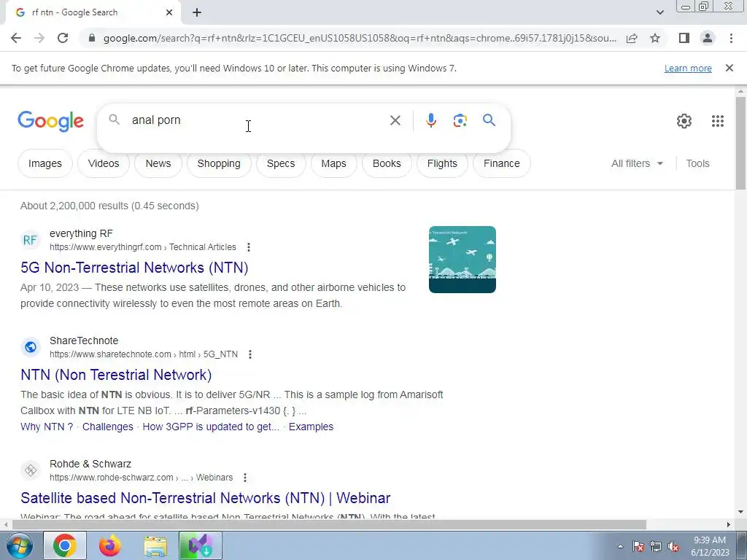Open 'How 3GPP is updated to get...' sitelink
The height and width of the screenshot is (560, 747).
pyautogui.click(x=211, y=427)
